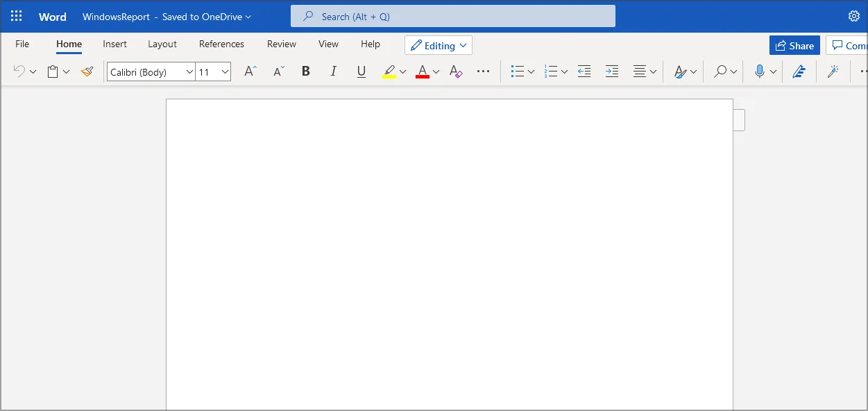868x411 pixels.
Task: Increase font size with grow icon
Action: (x=250, y=72)
